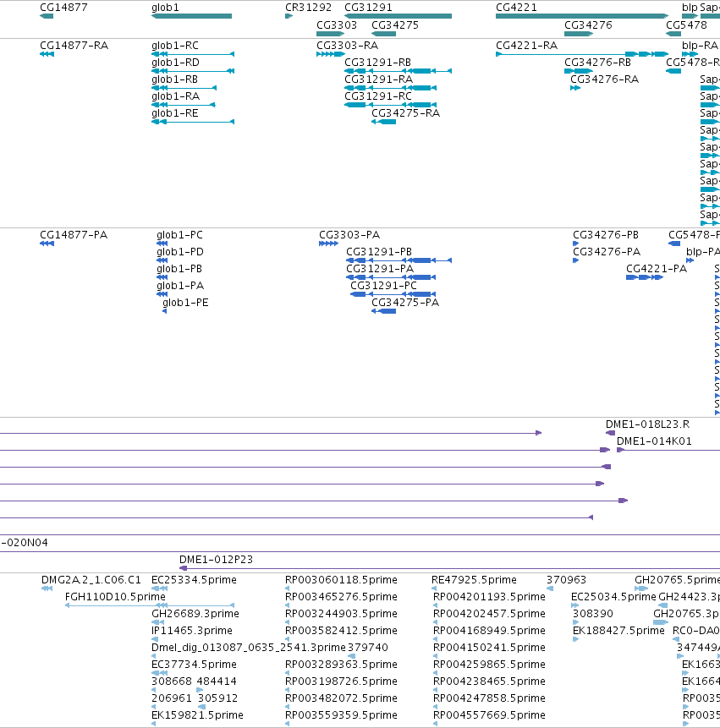Viewport: 720px width, 728px height.
Task: Select EST RP004557669.5prime
Action: coord(489,715)
